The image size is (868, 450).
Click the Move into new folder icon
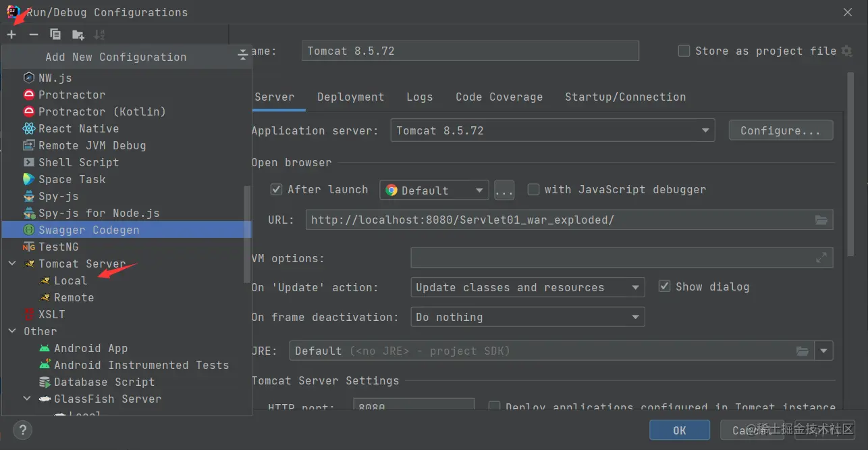coord(78,34)
